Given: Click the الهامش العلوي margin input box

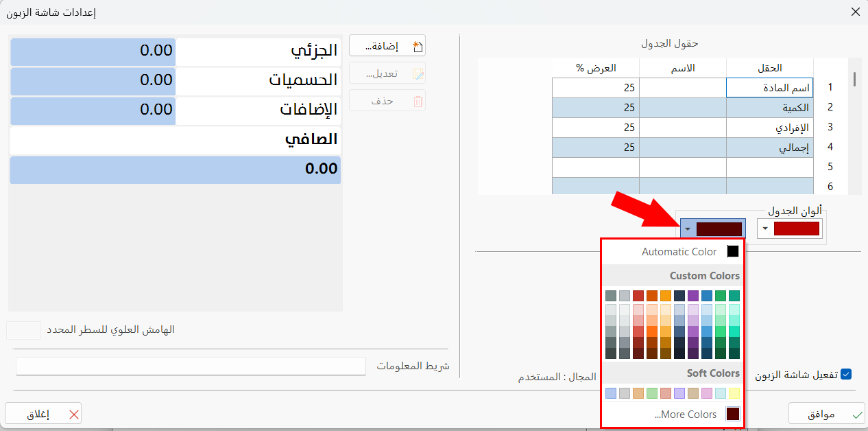Looking at the screenshot, I should coord(23,330).
